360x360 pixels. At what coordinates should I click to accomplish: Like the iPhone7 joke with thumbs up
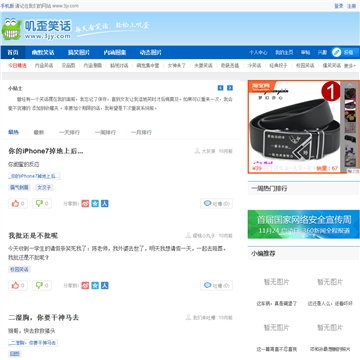coord(18,203)
